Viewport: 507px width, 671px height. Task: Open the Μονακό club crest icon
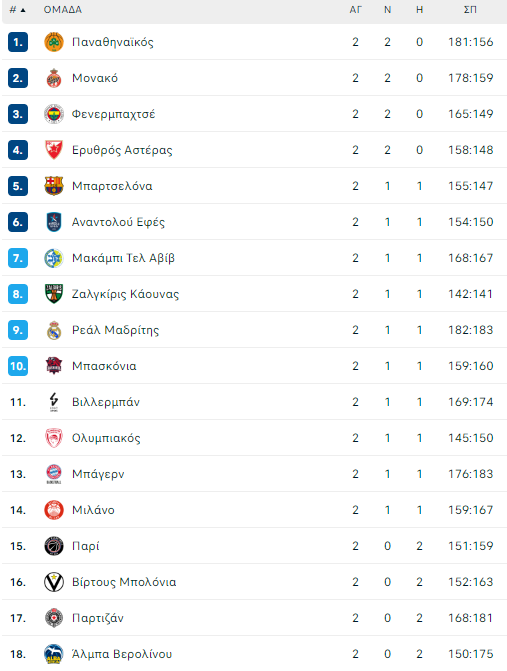click(x=54, y=78)
